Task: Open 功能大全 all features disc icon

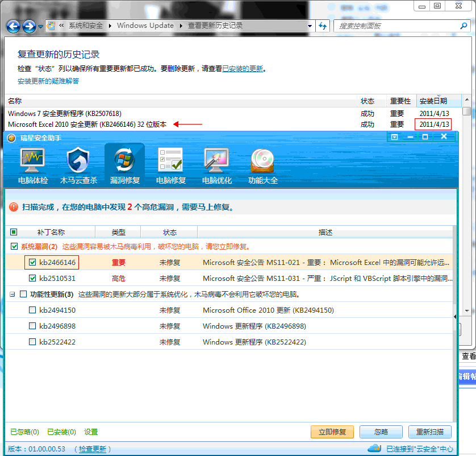Action: point(263,166)
